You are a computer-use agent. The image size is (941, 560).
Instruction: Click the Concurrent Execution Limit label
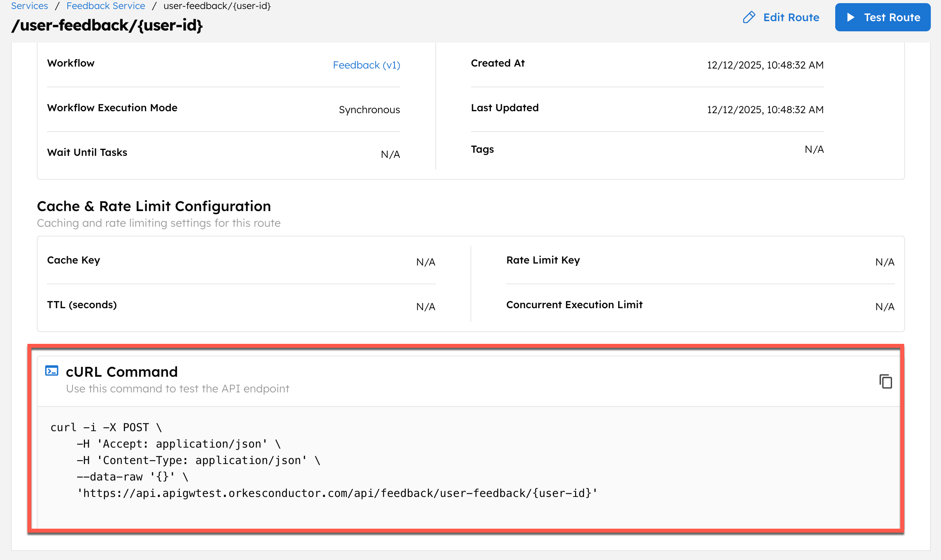tap(574, 305)
